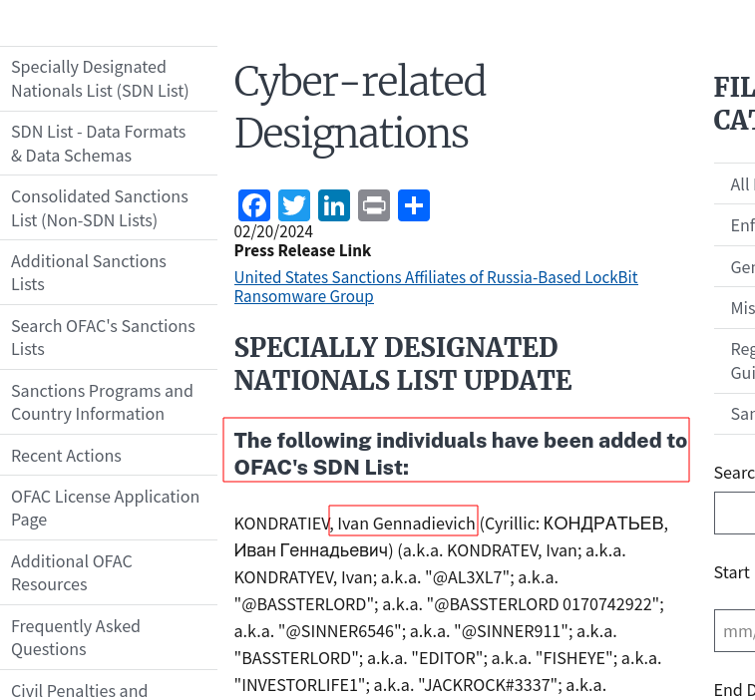Screen dimensions: 755x700
Task: Go to SDN List Data Formats
Action: click(98, 144)
